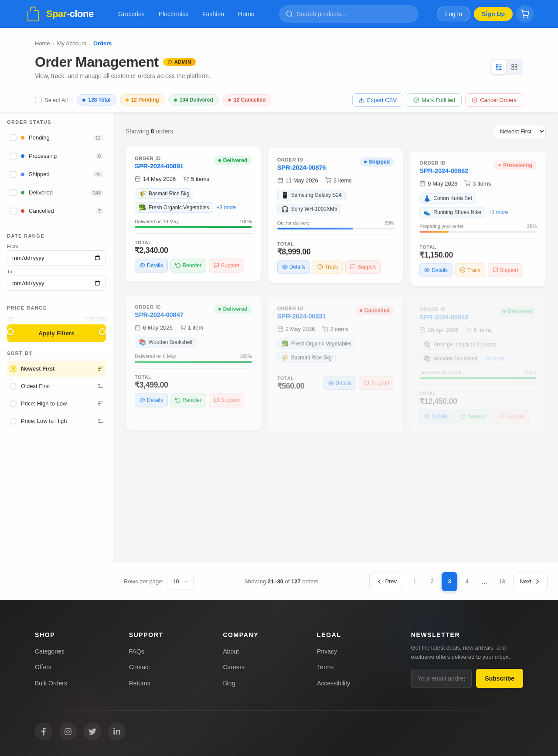Click Mark Fulfilled button
The width and height of the screenshot is (558, 756).
click(434, 100)
